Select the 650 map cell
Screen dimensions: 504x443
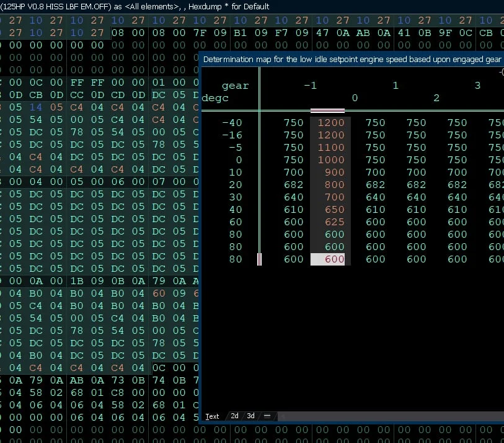point(334,210)
